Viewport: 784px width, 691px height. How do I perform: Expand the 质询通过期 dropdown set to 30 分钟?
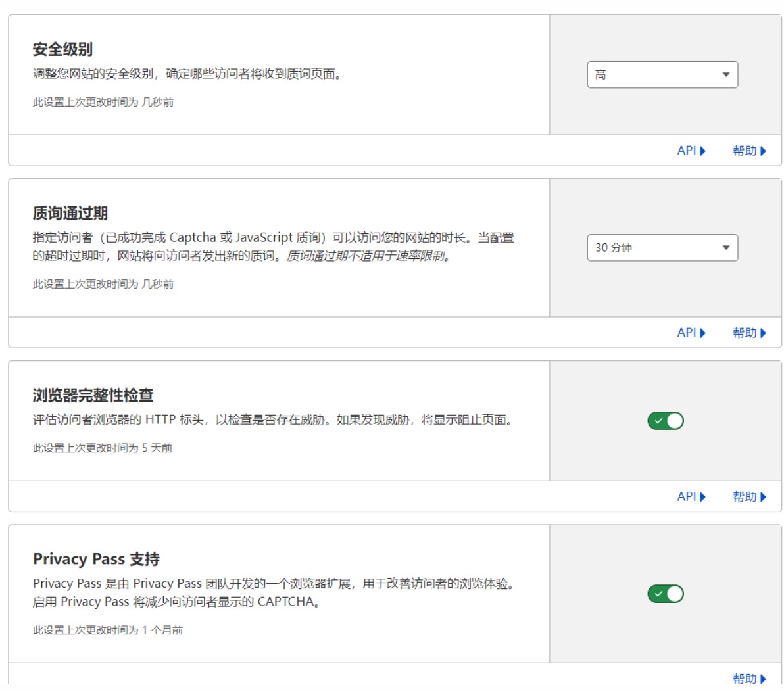point(662,248)
